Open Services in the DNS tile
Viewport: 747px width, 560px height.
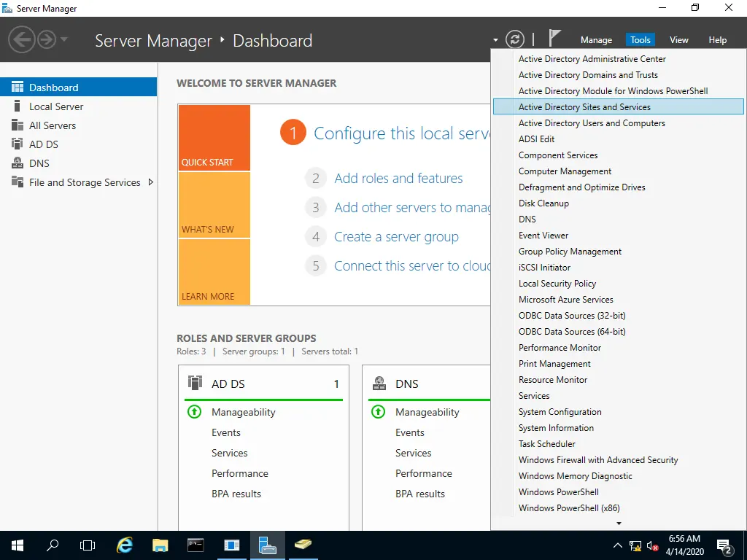tap(414, 453)
